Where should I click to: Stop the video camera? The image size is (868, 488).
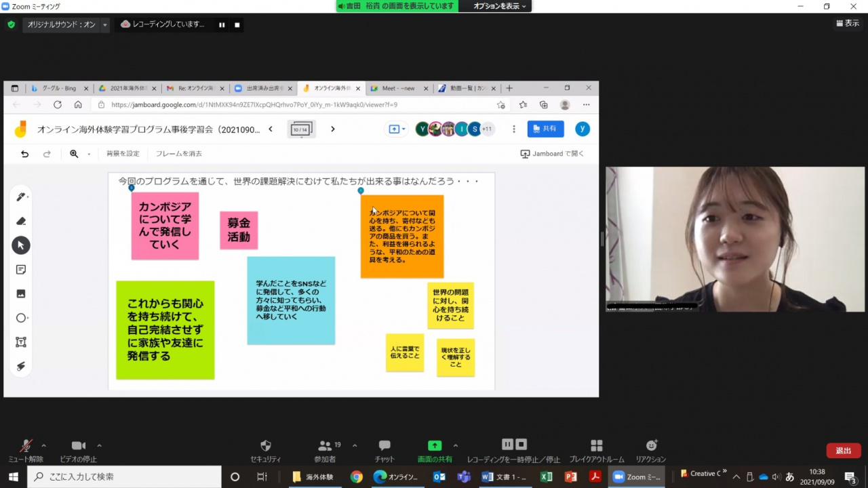pyautogui.click(x=79, y=446)
